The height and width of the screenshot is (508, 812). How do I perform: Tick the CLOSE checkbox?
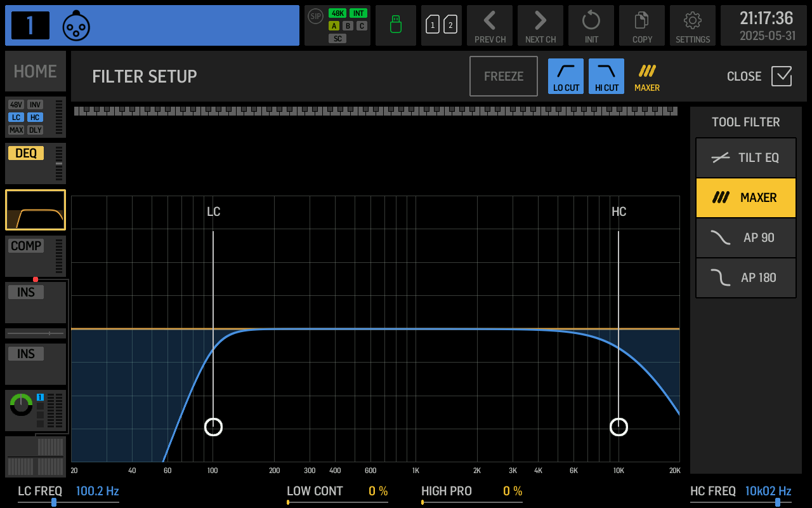coord(782,76)
